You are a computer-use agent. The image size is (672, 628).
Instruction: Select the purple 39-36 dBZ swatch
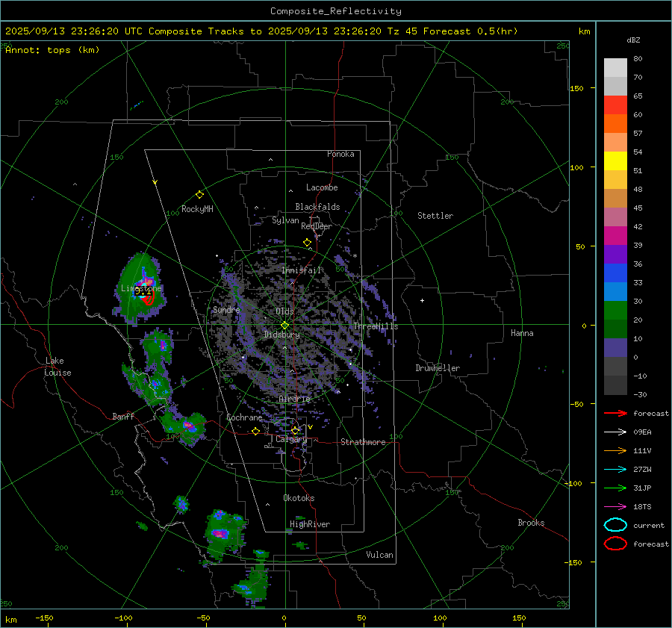[x=615, y=254]
